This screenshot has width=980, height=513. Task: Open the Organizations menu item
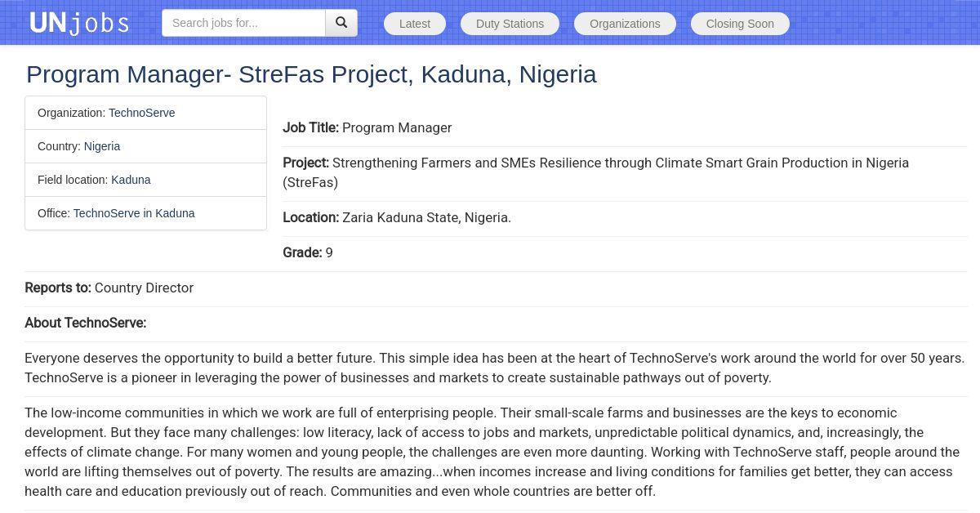(x=625, y=24)
